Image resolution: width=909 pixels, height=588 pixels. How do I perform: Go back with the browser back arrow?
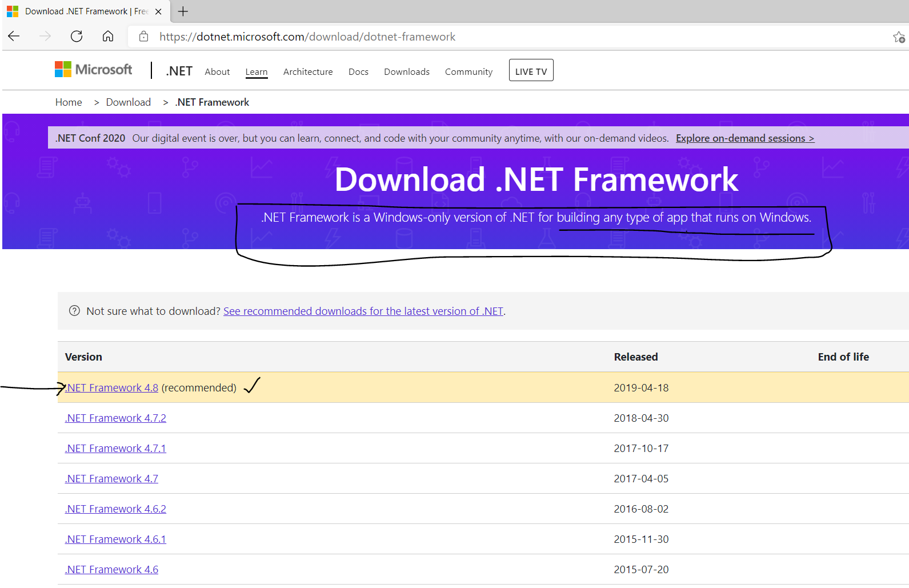pos(14,37)
